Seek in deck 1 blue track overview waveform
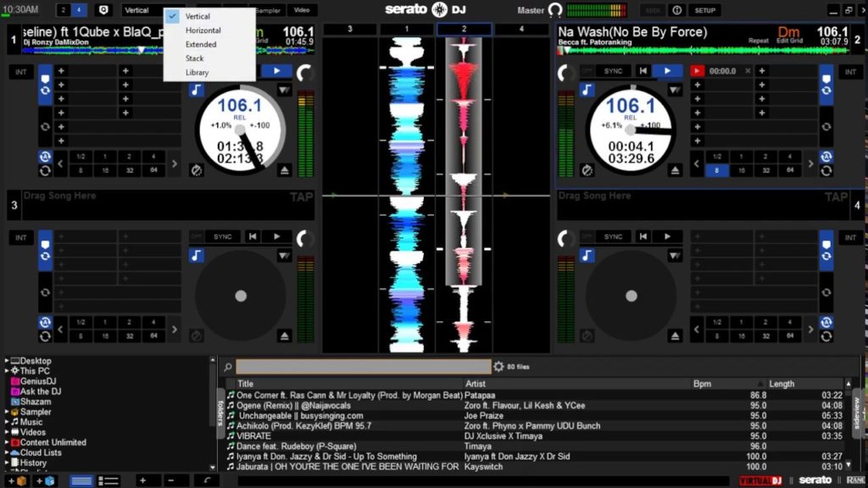This screenshot has height=488, width=868. click(x=166, y=50)
